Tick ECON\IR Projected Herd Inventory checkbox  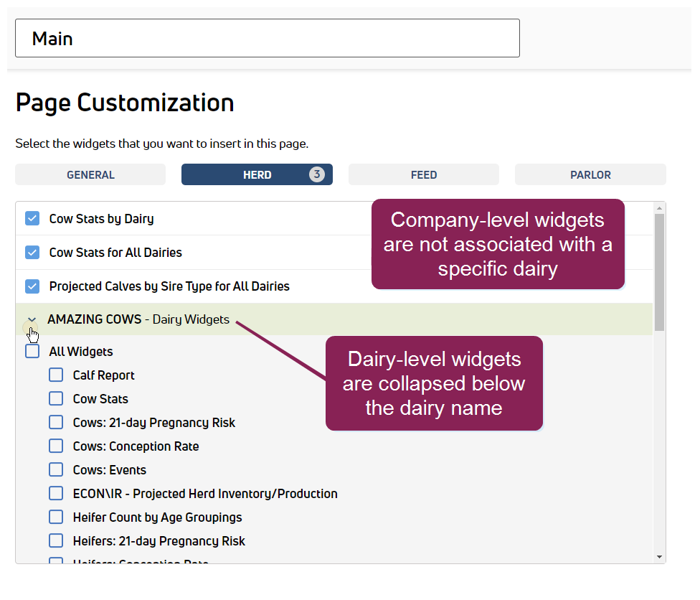tap(56, 494)
